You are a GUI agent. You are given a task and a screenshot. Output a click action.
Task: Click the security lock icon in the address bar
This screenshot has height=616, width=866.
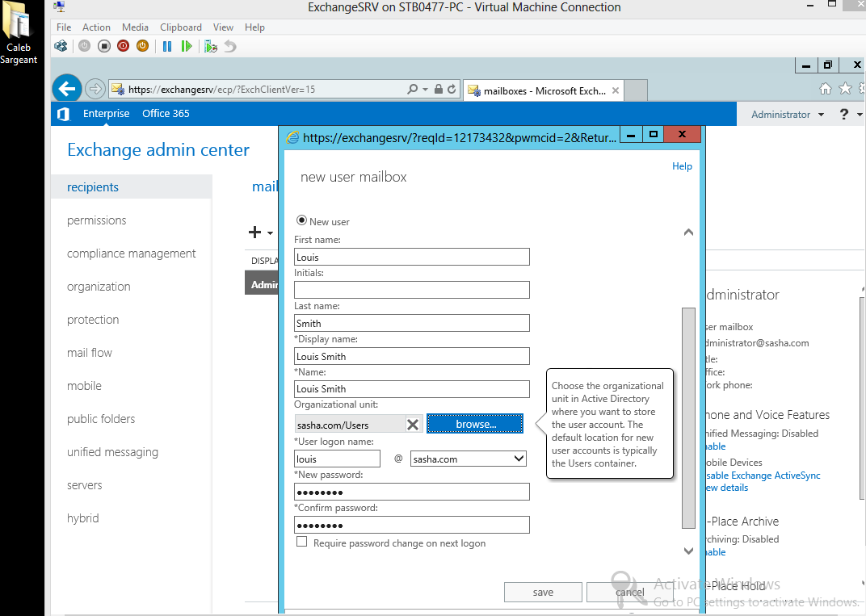tap(439, 89)
